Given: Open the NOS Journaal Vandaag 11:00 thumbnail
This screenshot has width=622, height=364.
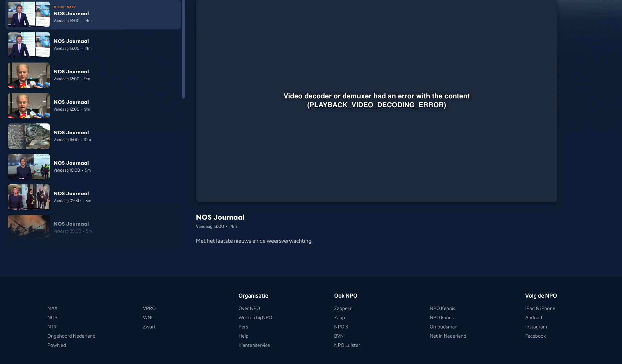Looking at the screenshot, I should tap(29, 136).
